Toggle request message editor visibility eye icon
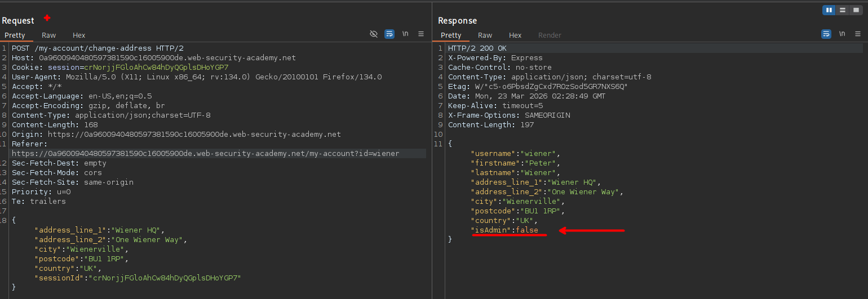Screen dimensions: 868x299 click(373, 34)
